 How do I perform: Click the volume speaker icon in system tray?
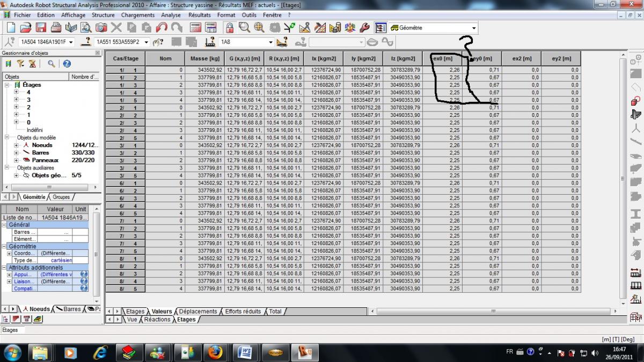(x=594, y=353)
